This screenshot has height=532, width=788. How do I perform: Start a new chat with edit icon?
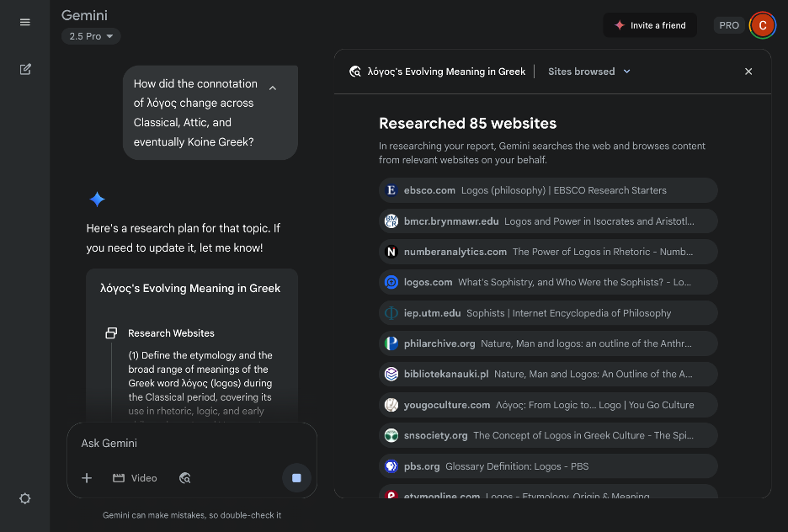(x=25, y=69)
